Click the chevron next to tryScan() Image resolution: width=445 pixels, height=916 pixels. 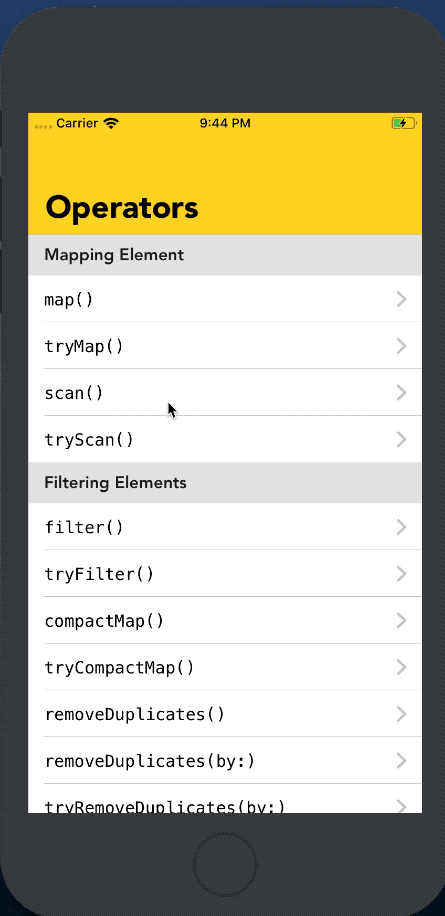pos(401,440)
